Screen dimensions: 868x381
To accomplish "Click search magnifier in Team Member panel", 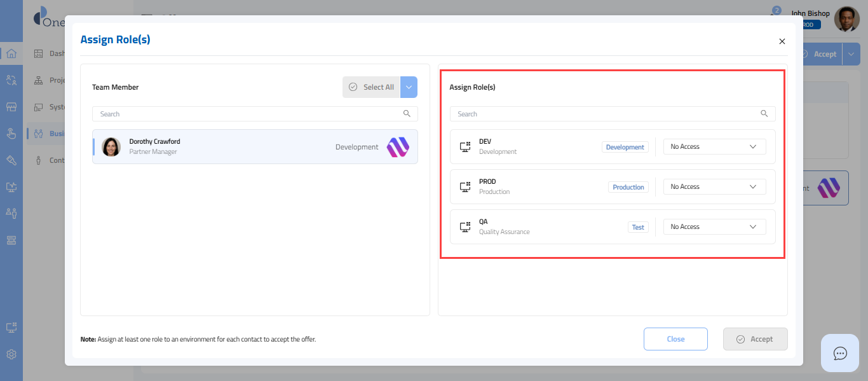I will pyautogui.click(x=407, y=114).
